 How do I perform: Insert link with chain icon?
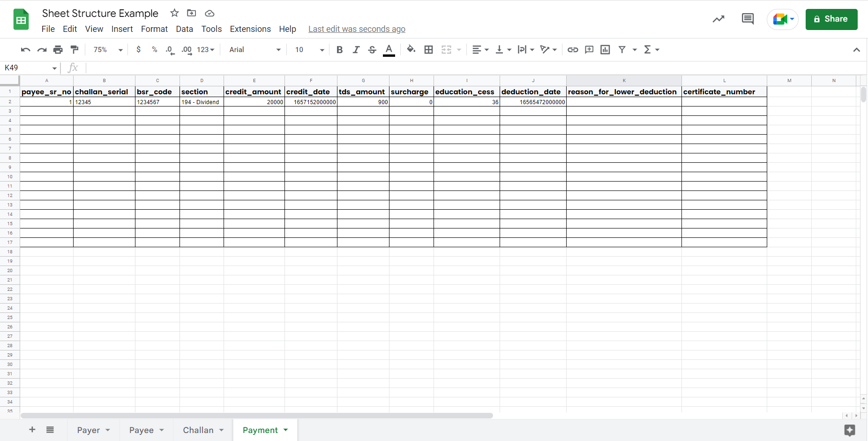tap(573, 50)
